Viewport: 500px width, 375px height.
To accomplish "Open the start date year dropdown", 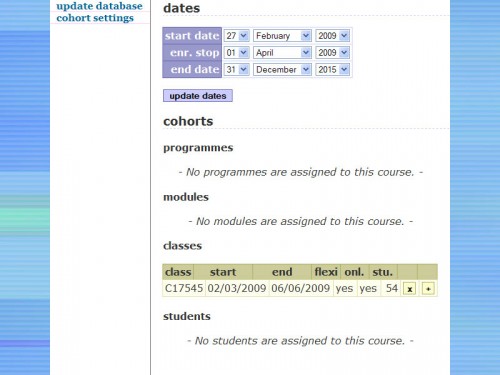I will click(x=332, y=36).
